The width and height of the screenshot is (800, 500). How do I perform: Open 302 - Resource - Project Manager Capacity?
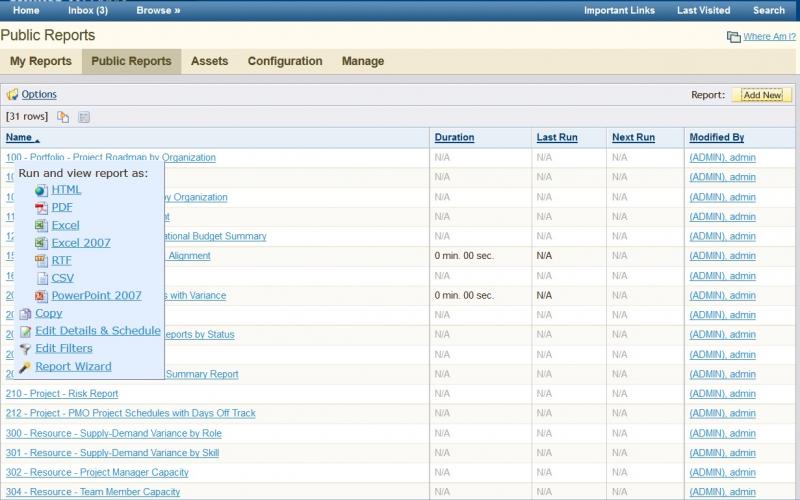97,472
